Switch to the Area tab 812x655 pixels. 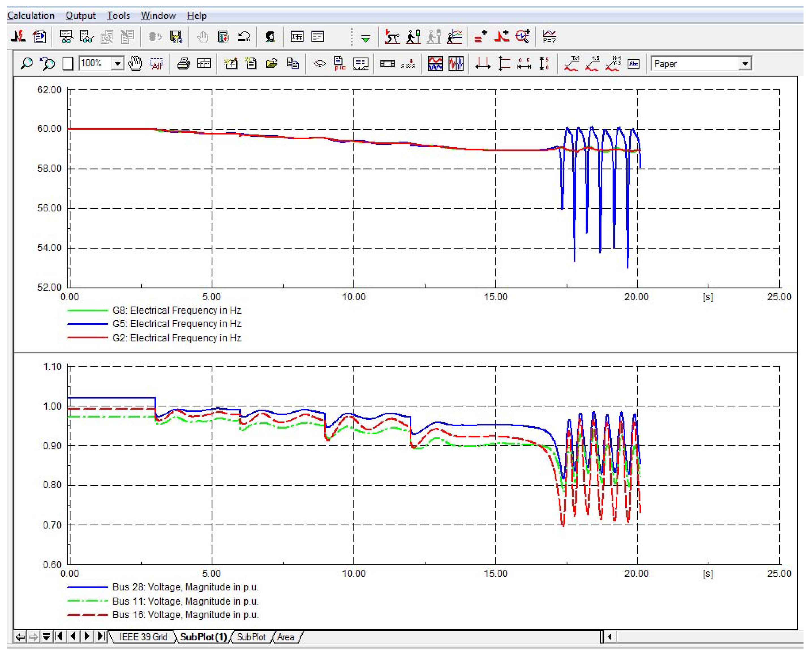pyautogui.click(x=285, y=637)
